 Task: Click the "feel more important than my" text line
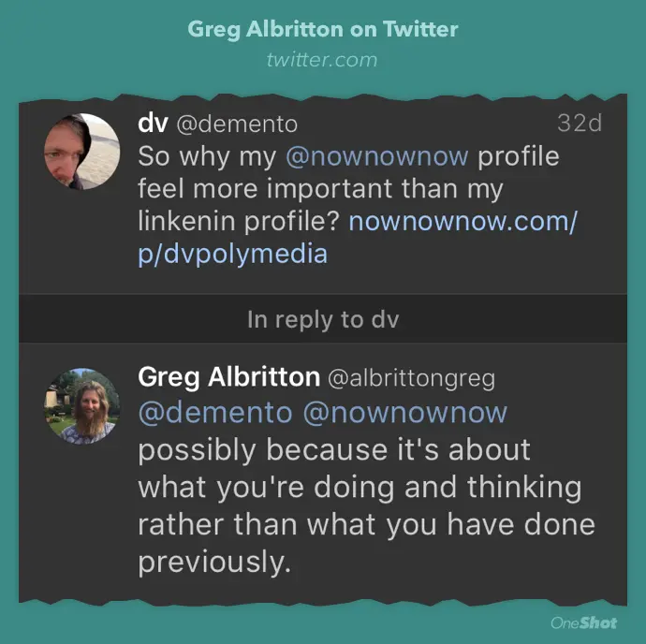click(320, 189)
